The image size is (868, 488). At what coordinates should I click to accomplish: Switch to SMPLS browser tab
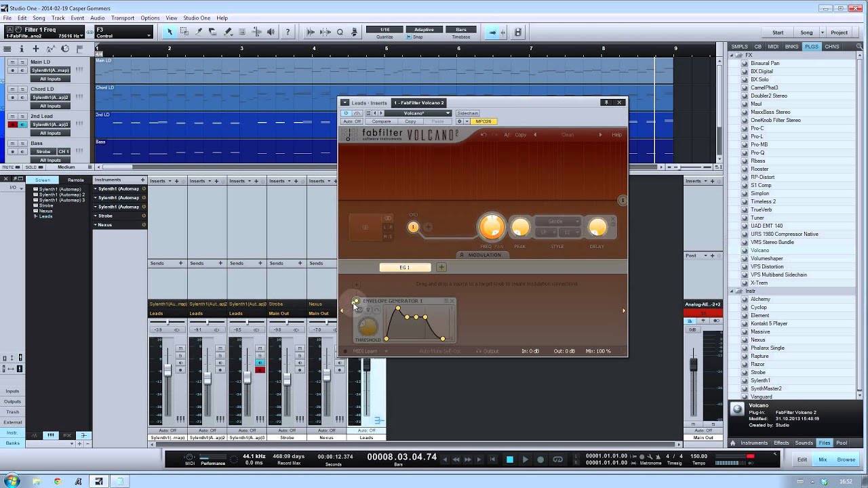click(739, 47)
